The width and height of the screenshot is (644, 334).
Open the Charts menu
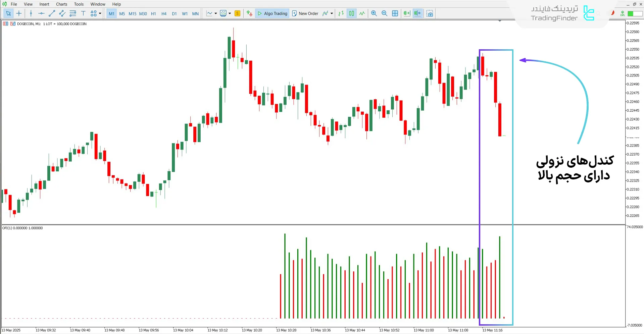[61, 4]
